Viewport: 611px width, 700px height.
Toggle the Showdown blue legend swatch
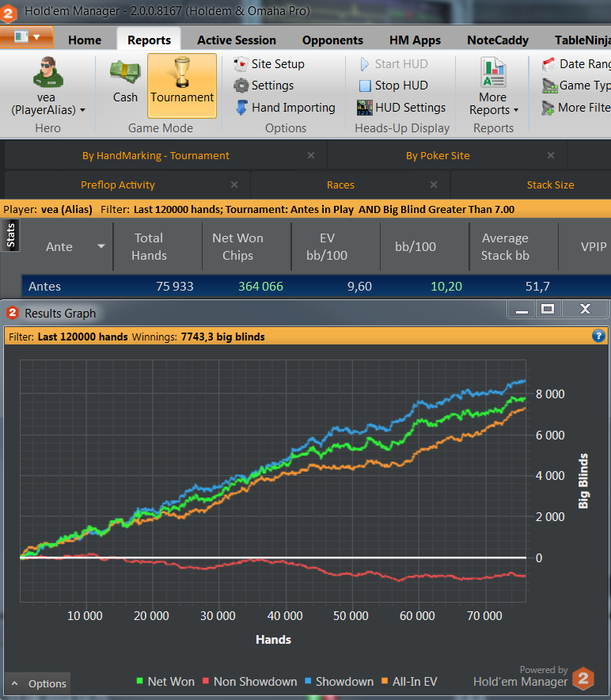pos(308,681)
